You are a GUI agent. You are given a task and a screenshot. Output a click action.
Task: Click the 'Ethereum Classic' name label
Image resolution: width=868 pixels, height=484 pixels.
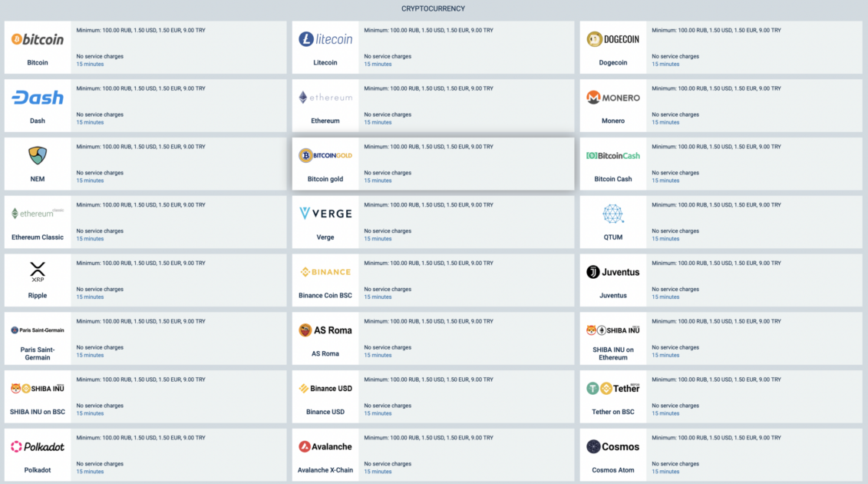pos(38,237)
